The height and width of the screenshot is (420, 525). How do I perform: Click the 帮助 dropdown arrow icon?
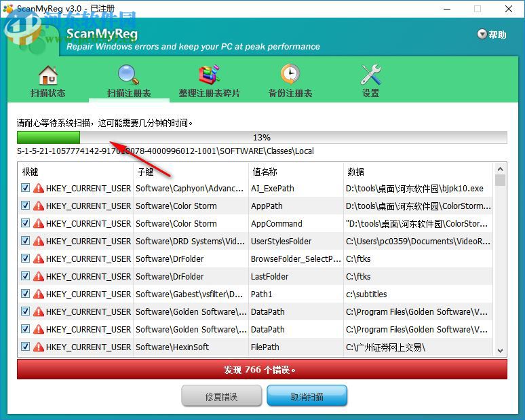[x=482, y=34]
